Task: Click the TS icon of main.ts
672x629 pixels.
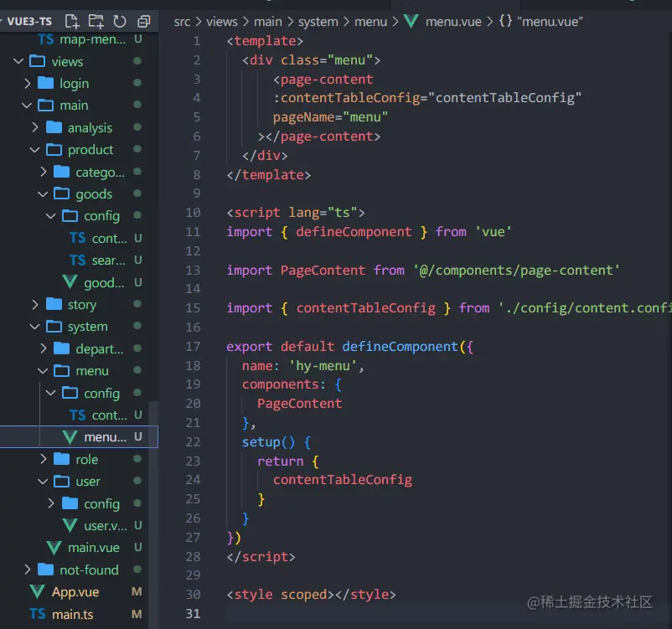Action: [37, 614]
